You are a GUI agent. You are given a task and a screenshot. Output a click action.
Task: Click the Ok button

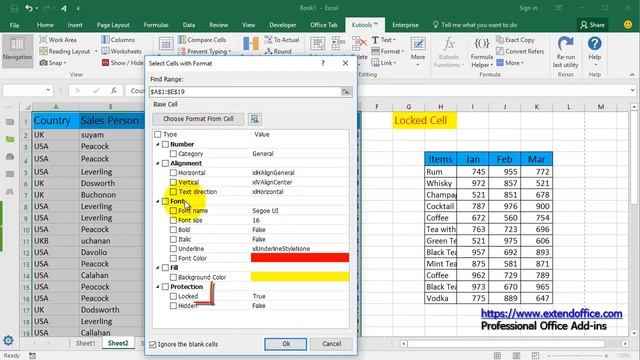[286, 344]
